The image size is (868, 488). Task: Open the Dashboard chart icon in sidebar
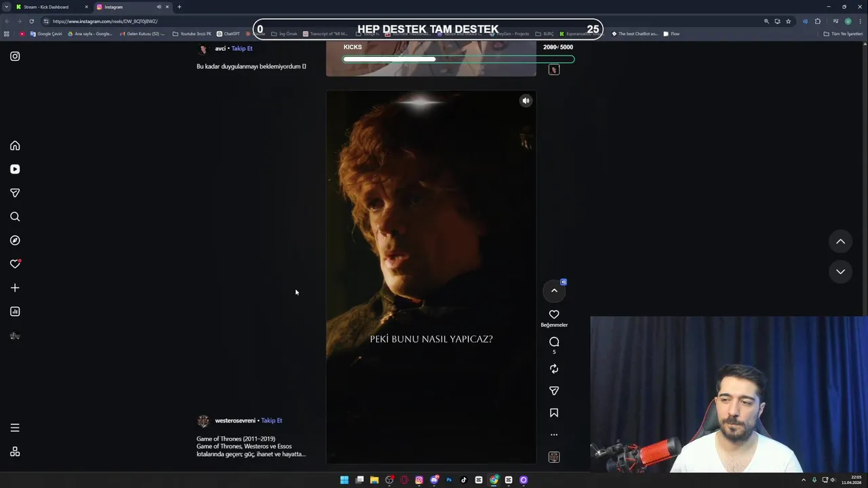coord(15,312)
